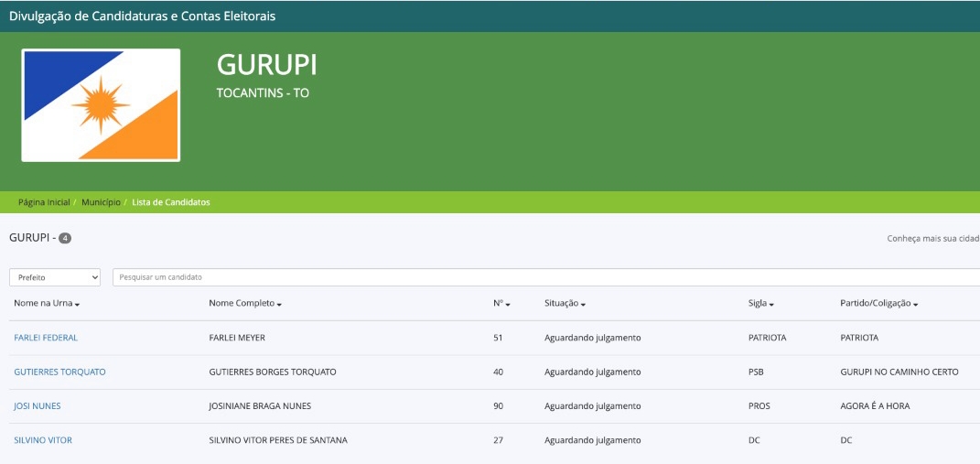
Task: Open candidate GUTIERRES TORQUATO
Action: (59, 372)
